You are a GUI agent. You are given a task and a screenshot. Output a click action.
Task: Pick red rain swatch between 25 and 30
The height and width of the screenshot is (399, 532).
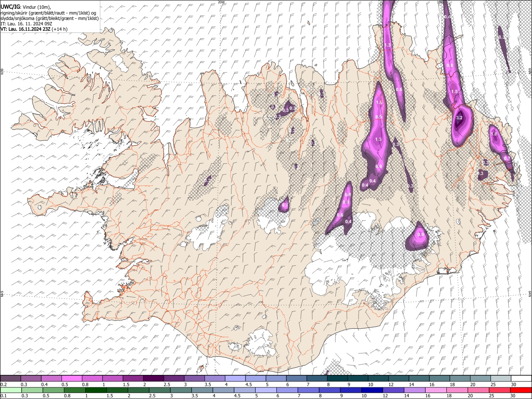pyautogui.click(x=500, y=390)
